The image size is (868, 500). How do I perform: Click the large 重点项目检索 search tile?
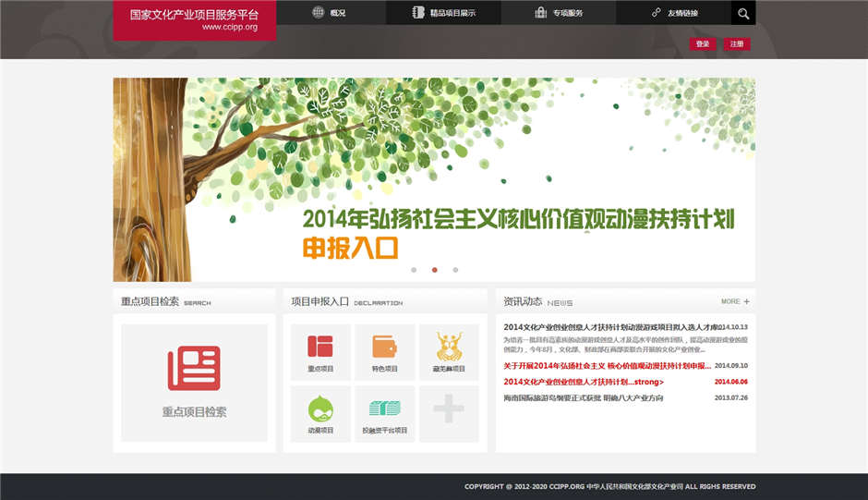[x=194, y=382]
